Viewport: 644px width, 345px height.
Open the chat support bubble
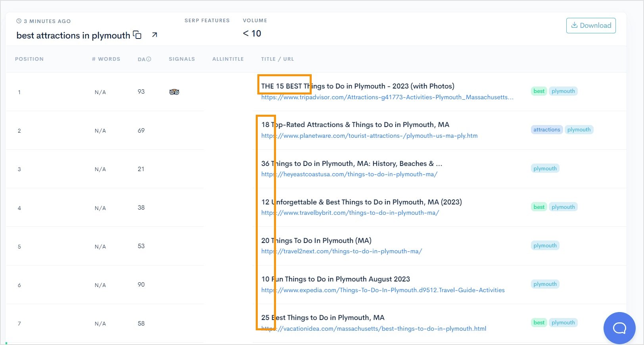click(x=619, y=328)
